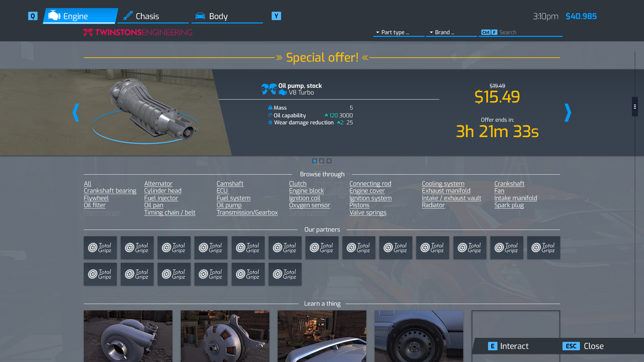Open the first Total Gripz partner tile
This screenshot has width=644, height=362.
tap(100, 248)
